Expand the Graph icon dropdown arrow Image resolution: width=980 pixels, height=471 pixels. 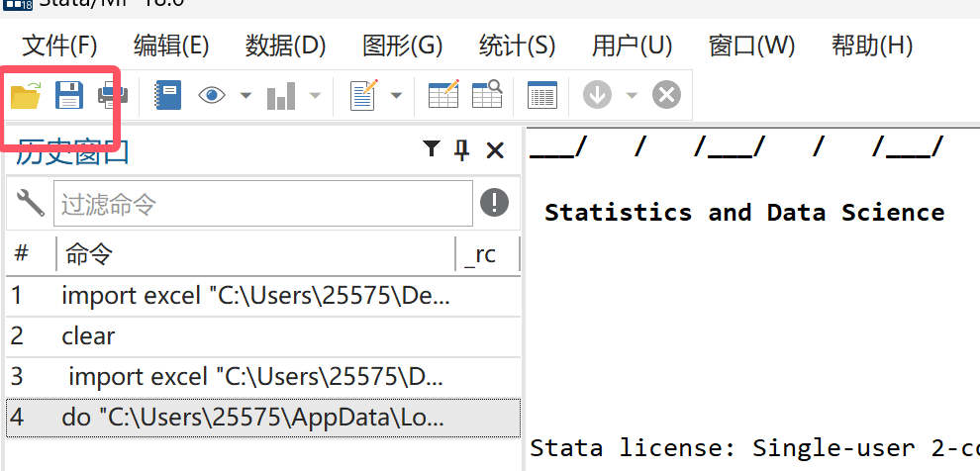click(x=315, y=96)
